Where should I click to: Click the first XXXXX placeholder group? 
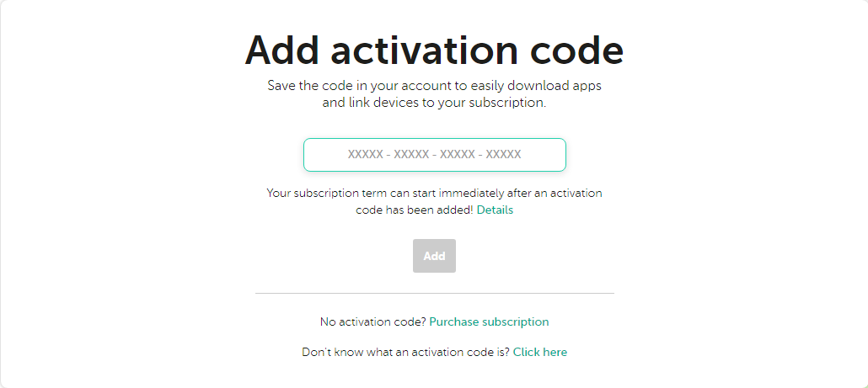(x=366, y=155)
